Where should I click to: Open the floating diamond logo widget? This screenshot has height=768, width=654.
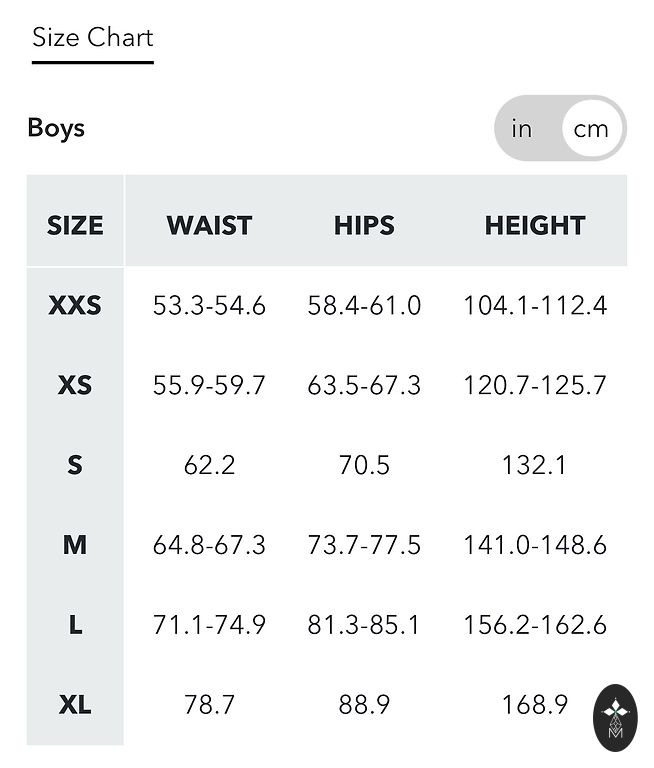click(x=614, y=716)
